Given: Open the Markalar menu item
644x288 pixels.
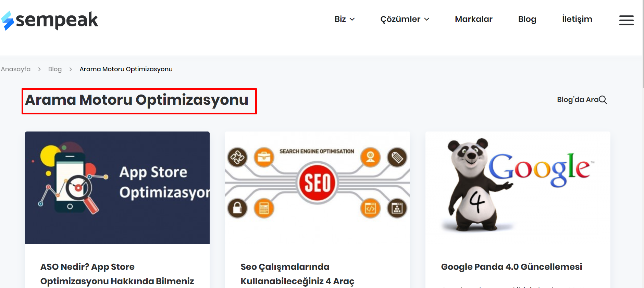Looking at the screenshot, I should tap(473, 19).
